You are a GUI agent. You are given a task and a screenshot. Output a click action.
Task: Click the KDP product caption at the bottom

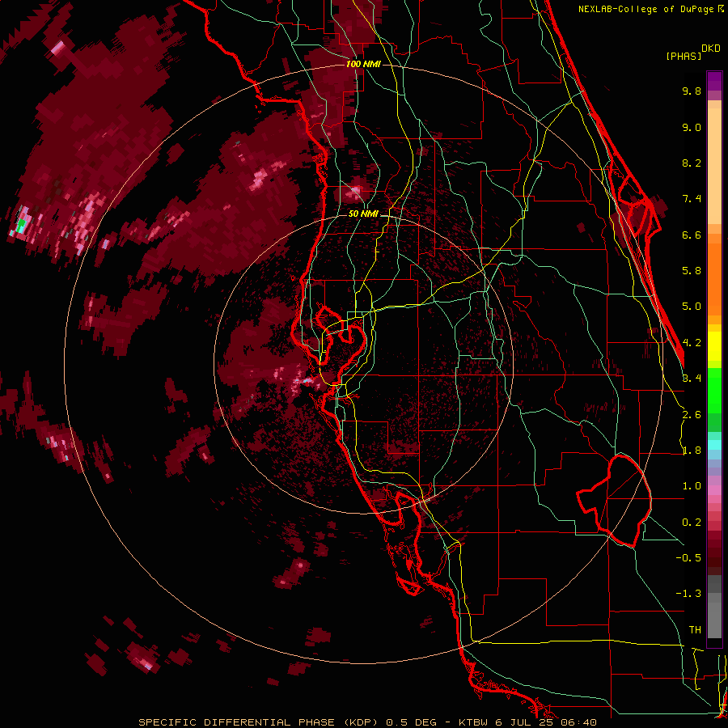(x=367, y=722)
